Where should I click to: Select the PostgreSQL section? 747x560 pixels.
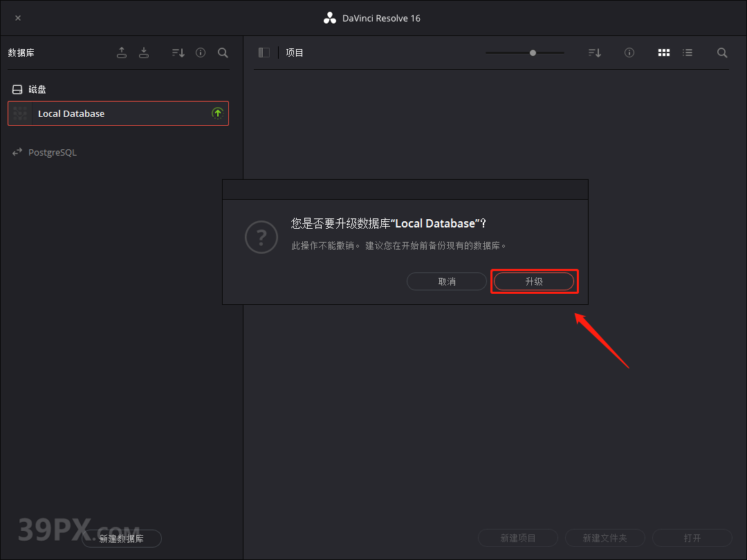pyautogui.click(x=44, y=152)
